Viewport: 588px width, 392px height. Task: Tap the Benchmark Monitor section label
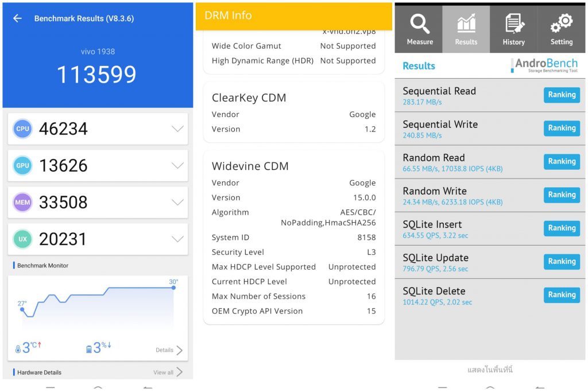[x=42, y=265]
